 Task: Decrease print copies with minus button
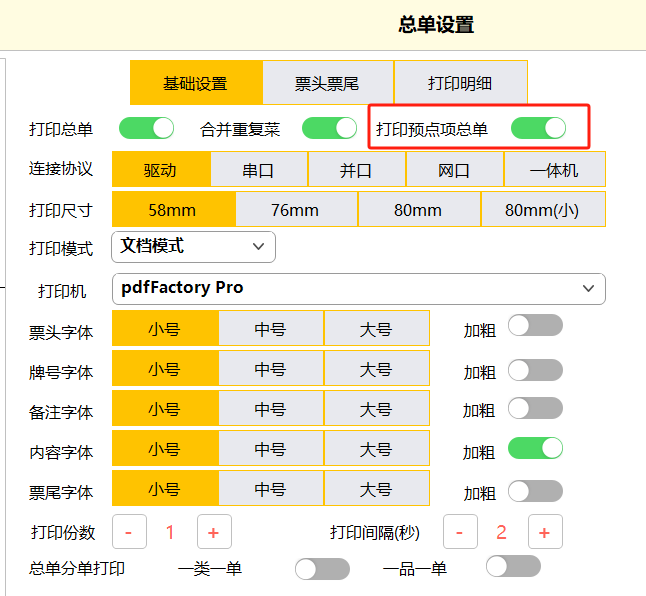[x=129, y=532]
